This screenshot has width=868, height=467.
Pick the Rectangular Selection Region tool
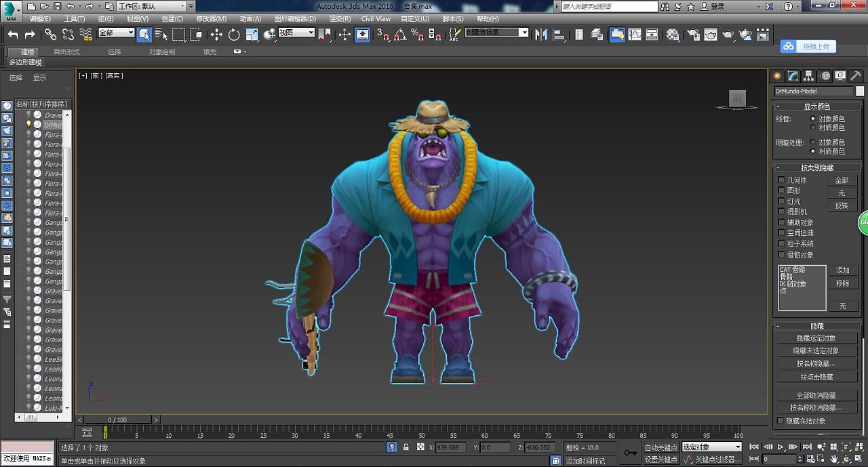[x=179, y=35]
